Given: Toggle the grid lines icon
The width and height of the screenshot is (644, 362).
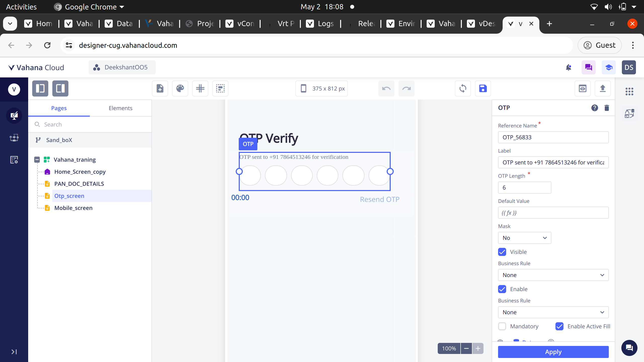Looking at the screenshot, I should pyautogui.click(x=200, y=88).
